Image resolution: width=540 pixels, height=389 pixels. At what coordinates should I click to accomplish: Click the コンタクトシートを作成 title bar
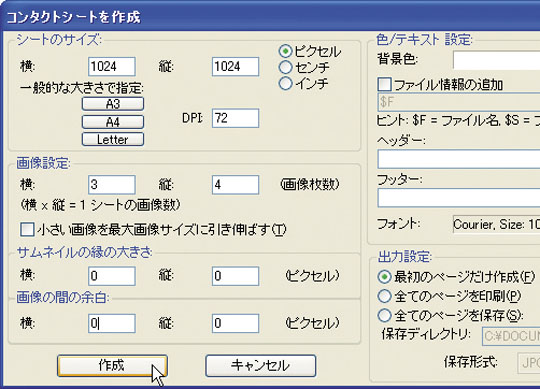(270, 17)
